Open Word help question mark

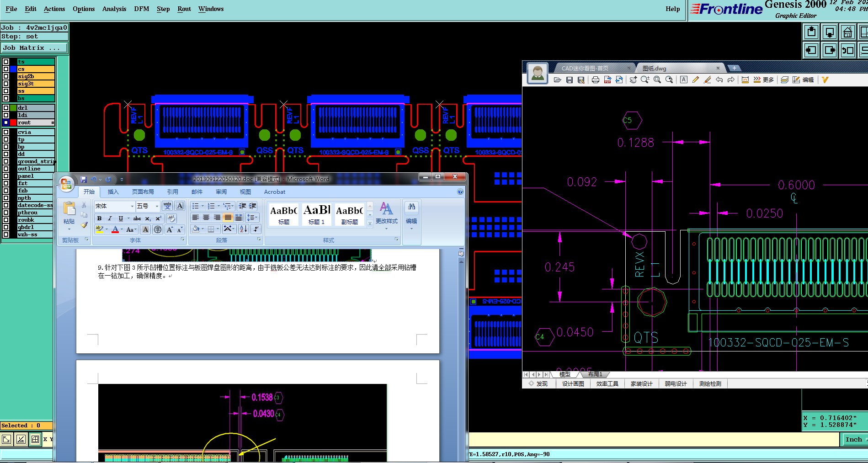[460, 192]
